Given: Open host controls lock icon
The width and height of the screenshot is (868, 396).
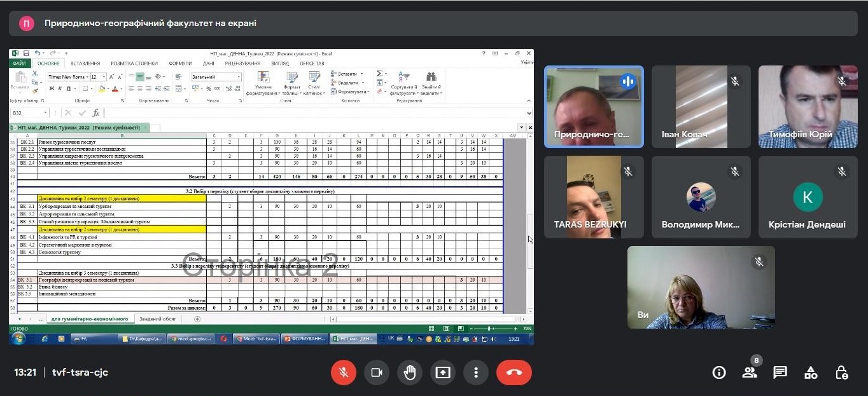Looking at the screenshot, I should point(841,372).
